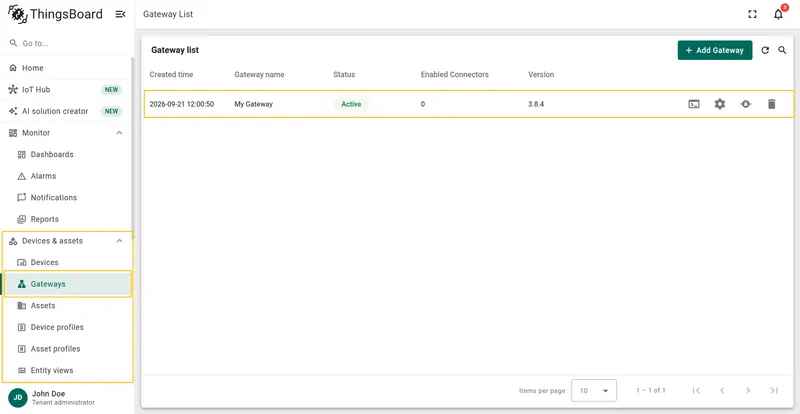Image resolution: width=800 pixels, height=414 pixels.
Task: Click the IoT Hub icon
Action: [13, 89]
